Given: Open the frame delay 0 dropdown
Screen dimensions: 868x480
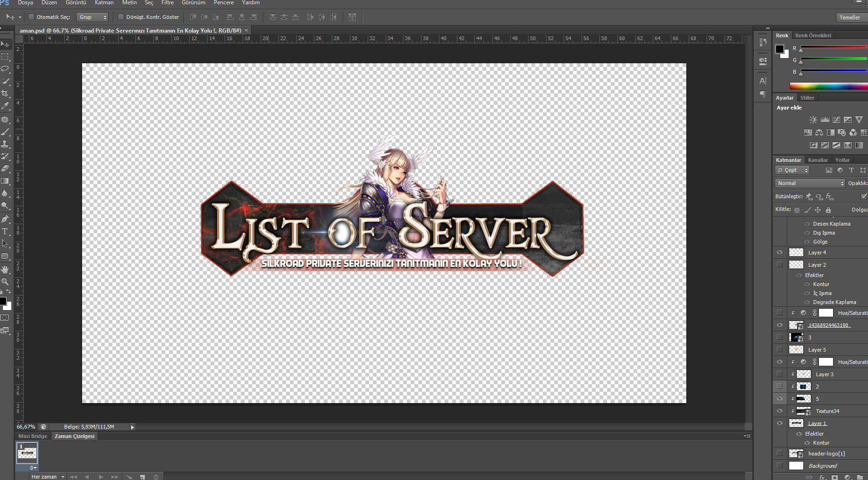Looking at the screenshot, I should click(33, 468).
